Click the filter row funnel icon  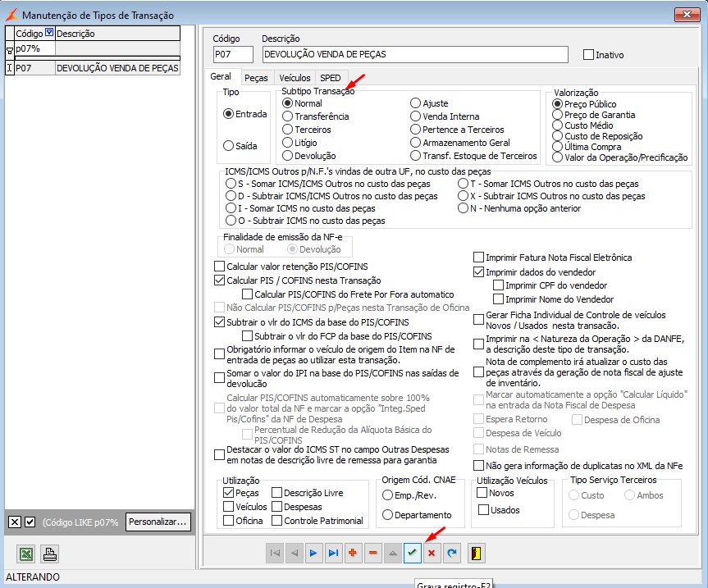click(x=10, y=51)
